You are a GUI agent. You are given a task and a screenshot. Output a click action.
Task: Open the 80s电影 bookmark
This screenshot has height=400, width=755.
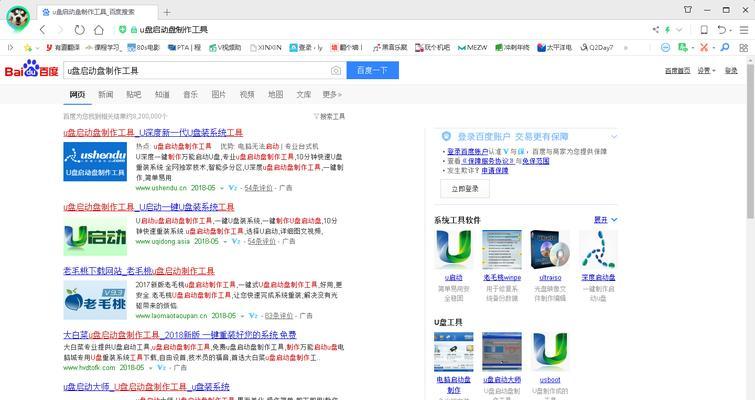tap(143, 48)
